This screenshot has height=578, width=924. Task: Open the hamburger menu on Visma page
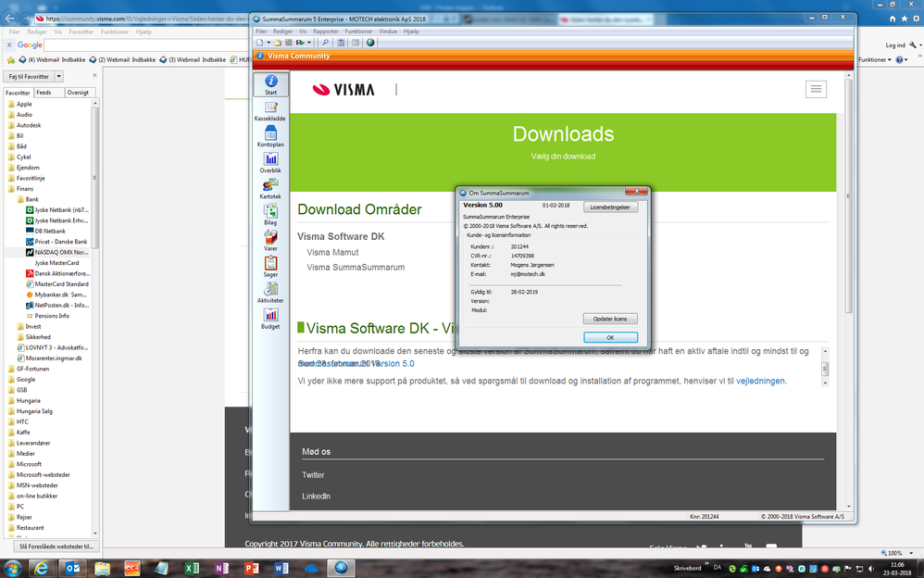[816, 89]
